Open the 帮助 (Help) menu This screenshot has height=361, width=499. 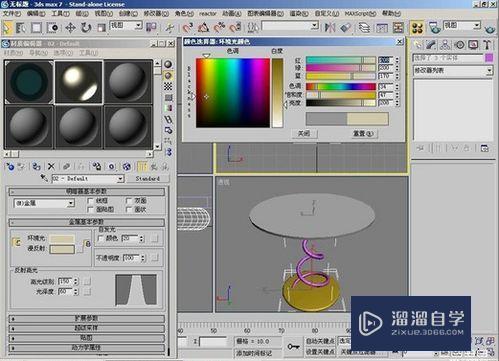click(391, 14)
